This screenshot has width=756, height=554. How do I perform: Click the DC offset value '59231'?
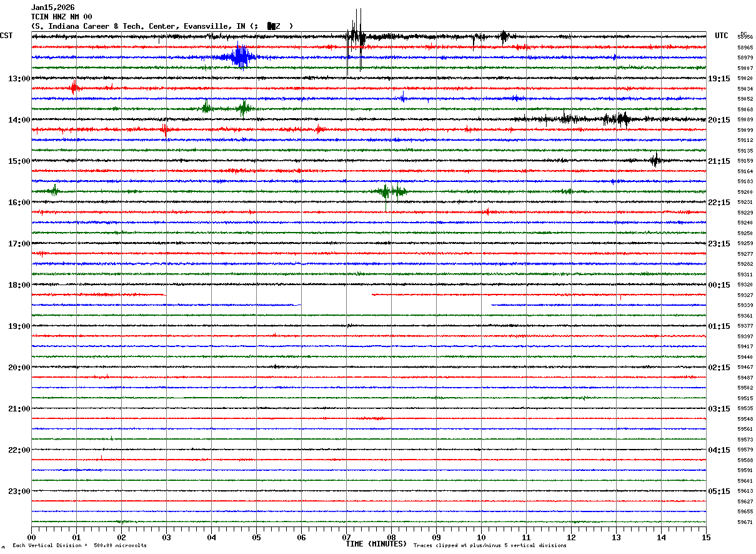(745, 203)
